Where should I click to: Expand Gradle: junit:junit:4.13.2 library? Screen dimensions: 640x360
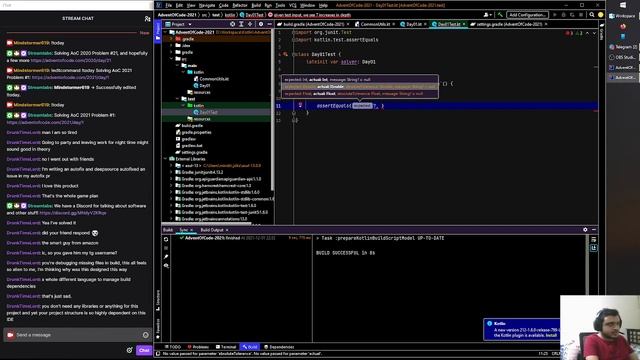click(x=171, y=172)
